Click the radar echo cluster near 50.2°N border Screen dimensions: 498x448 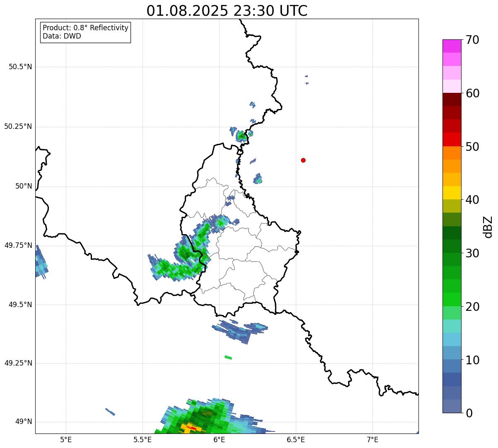click(x=242, y=136)
